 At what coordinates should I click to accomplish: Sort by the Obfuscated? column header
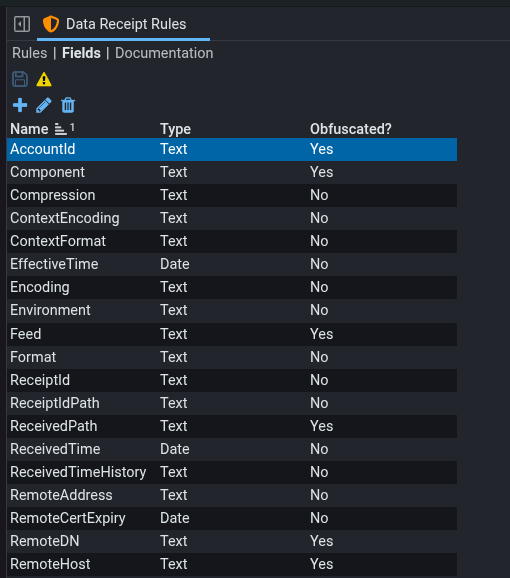point(350,129)
